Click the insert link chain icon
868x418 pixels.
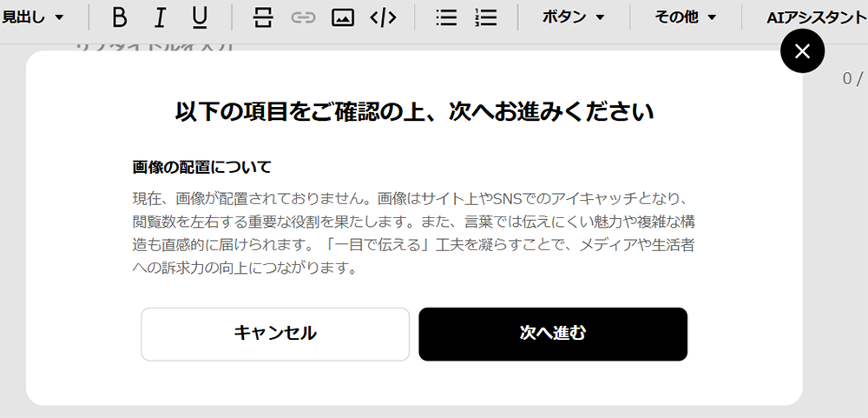click(x=303, y=17)
